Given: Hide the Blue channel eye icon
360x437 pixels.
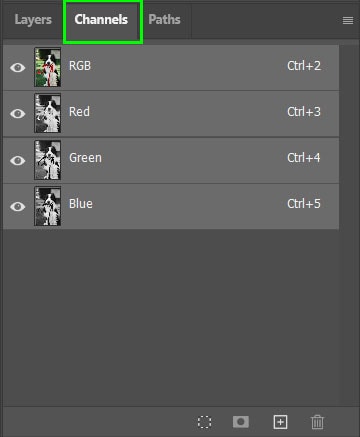Looking at the screenshot, I should tap(18, 206).
